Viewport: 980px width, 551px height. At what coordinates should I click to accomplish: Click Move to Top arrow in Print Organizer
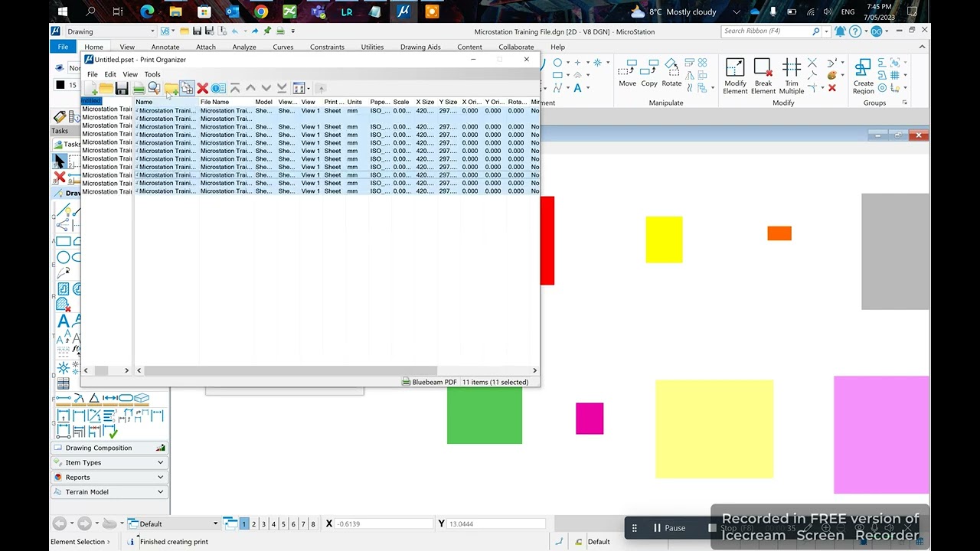235,89
